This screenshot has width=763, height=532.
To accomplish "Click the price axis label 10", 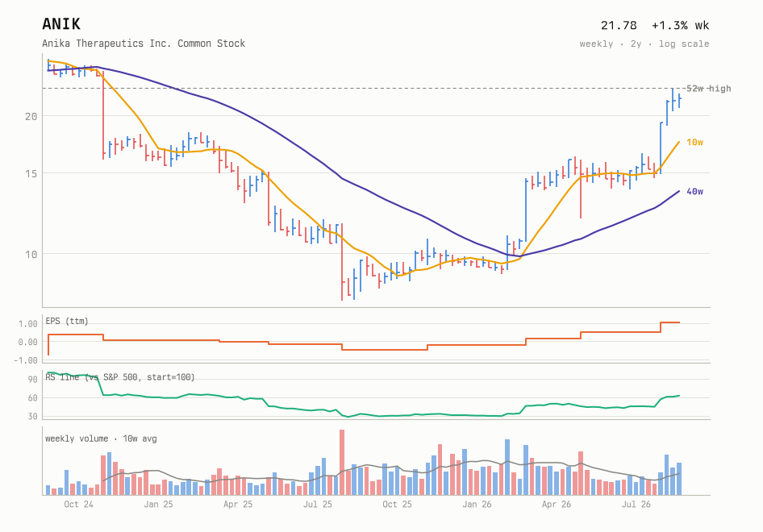I will (x=31, y=255).
